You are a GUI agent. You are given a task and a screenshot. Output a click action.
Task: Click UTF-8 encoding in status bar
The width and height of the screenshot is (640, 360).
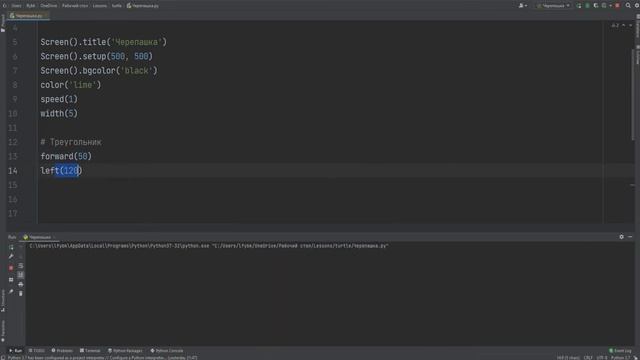[602, 358]
